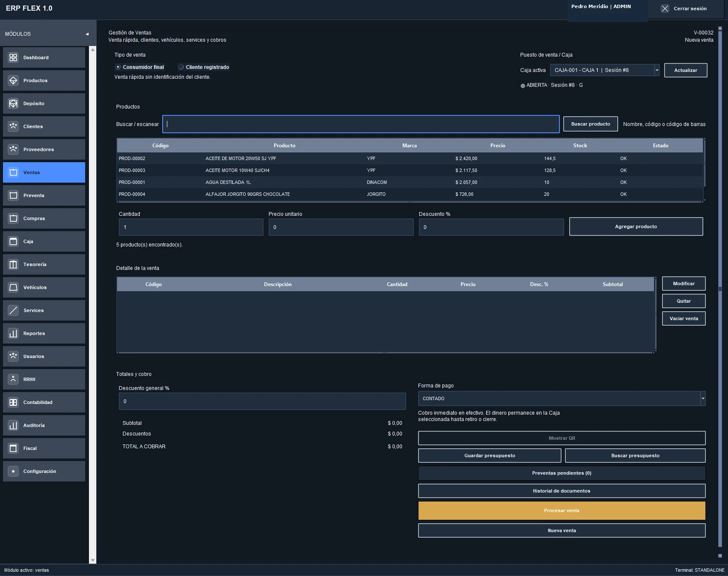The width and height of the screenshot is (728, 576).
Task: Collapse the MÓDULOS sidebar arrow
Action: pos(87,34)
